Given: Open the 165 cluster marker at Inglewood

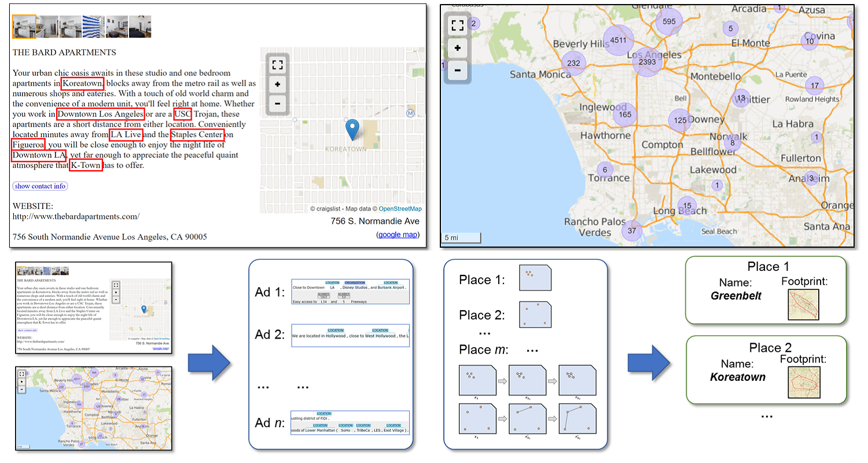Looking at the screenshot, I should [x=624, y=115].
